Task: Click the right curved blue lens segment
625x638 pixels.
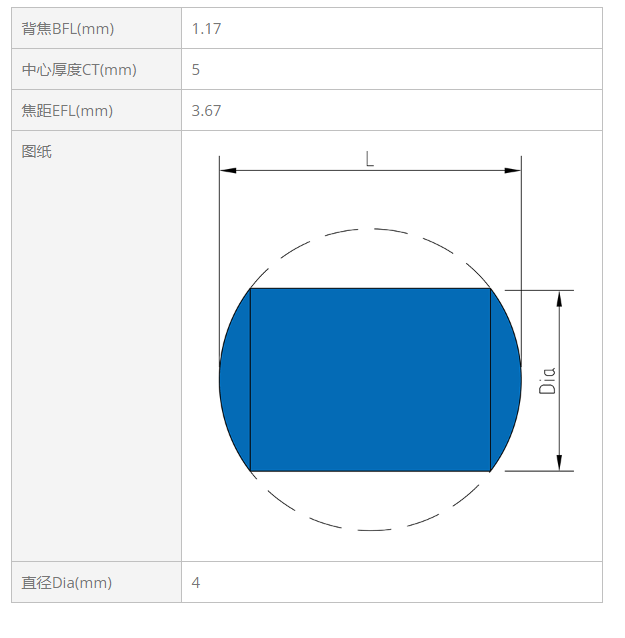Action: tap(506, 380)
